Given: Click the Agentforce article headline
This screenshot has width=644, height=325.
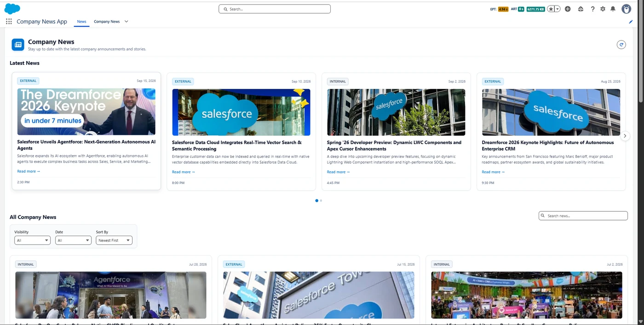Looking at the screenshot, I should (x=86, y=145).
